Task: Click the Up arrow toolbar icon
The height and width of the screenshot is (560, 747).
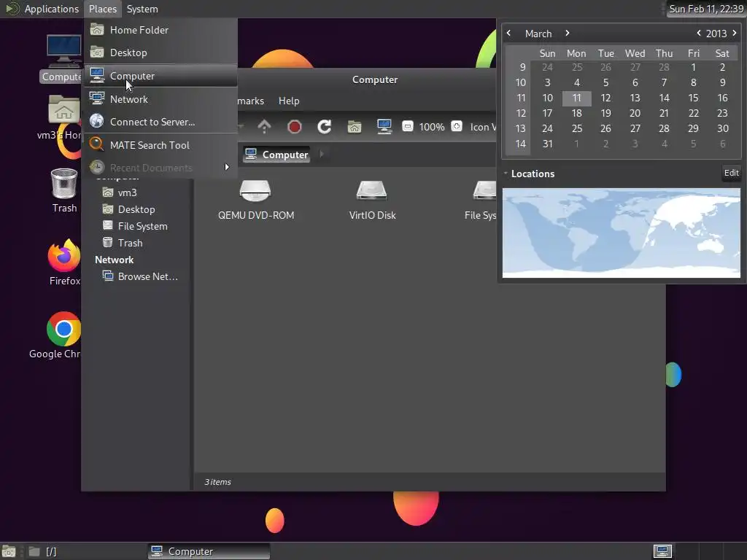Action: pyautogui.click(x=264, y=127)
